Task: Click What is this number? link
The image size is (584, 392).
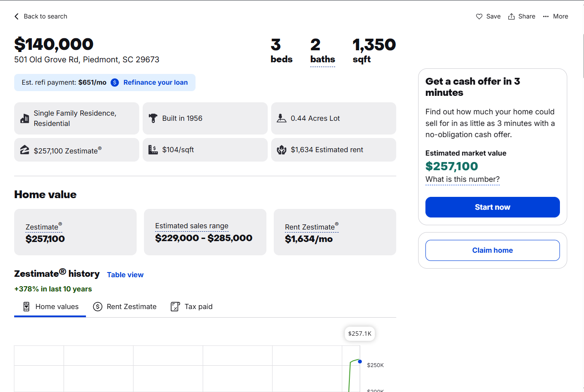Action: 462,179
